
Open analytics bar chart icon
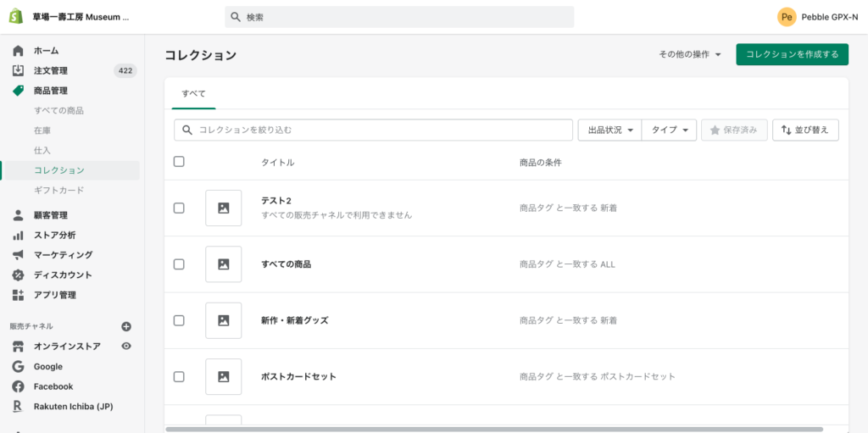(18, 235)
